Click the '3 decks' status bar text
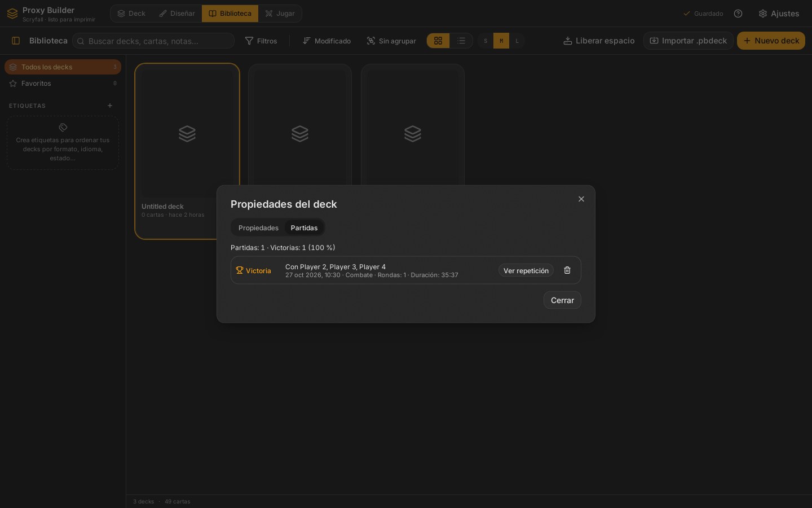This screenshot has height=508, width=812. pos(143,501)
